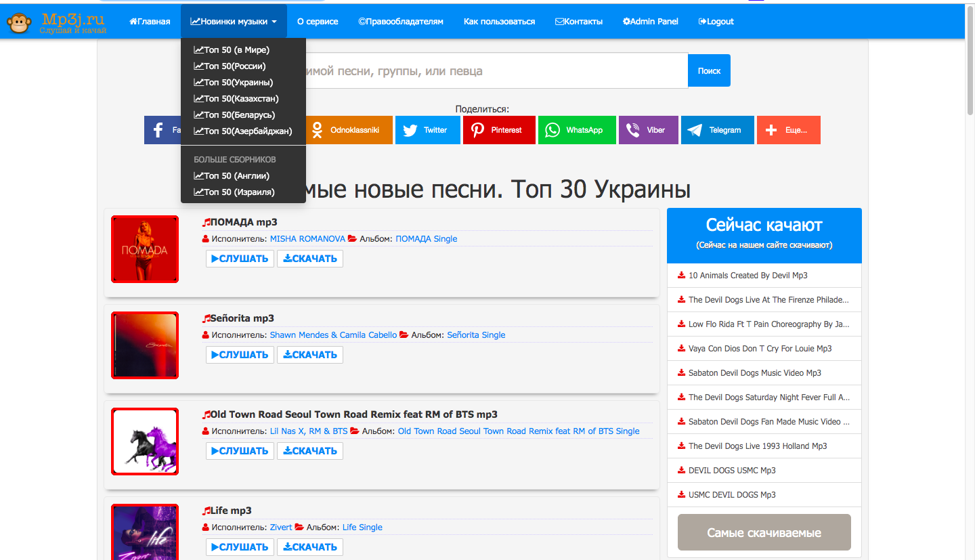
Task: Share the page via Telegram
Action: click(718, 130)
